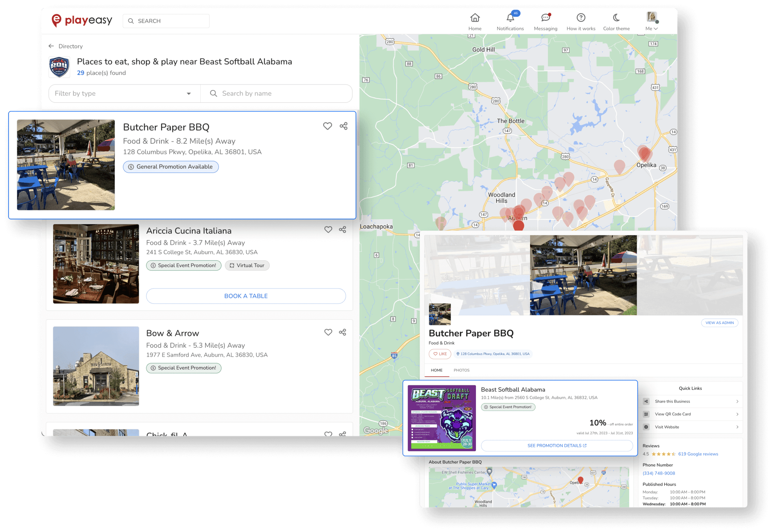Open Filter by type dropdown
Image resolution: width=772 pixels, height=532 pixels.
pos(124,93)
